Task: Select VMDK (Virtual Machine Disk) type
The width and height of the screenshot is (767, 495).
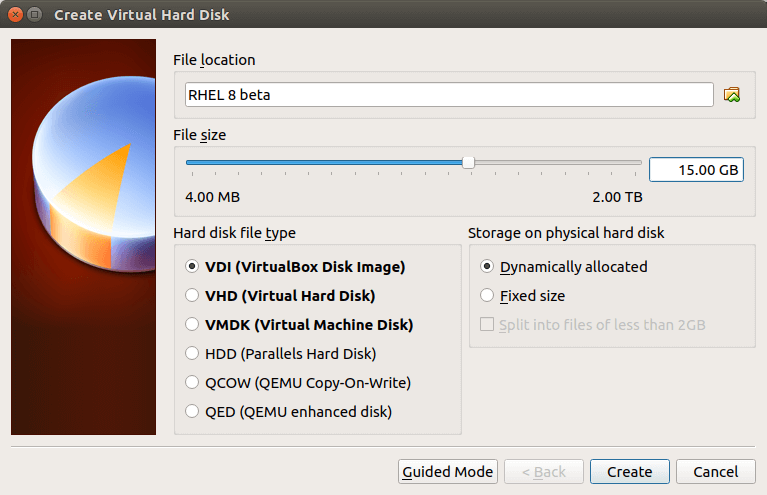Action: point(193,325)
